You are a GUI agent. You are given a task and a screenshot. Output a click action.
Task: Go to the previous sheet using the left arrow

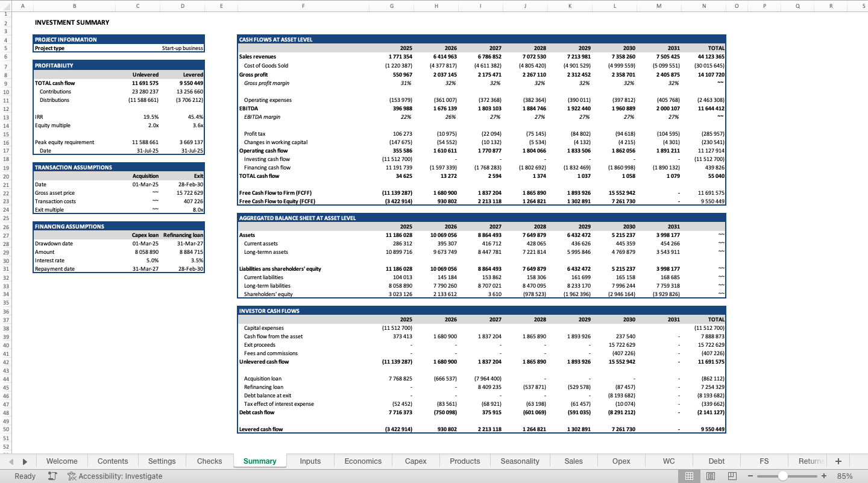[11, 461]
